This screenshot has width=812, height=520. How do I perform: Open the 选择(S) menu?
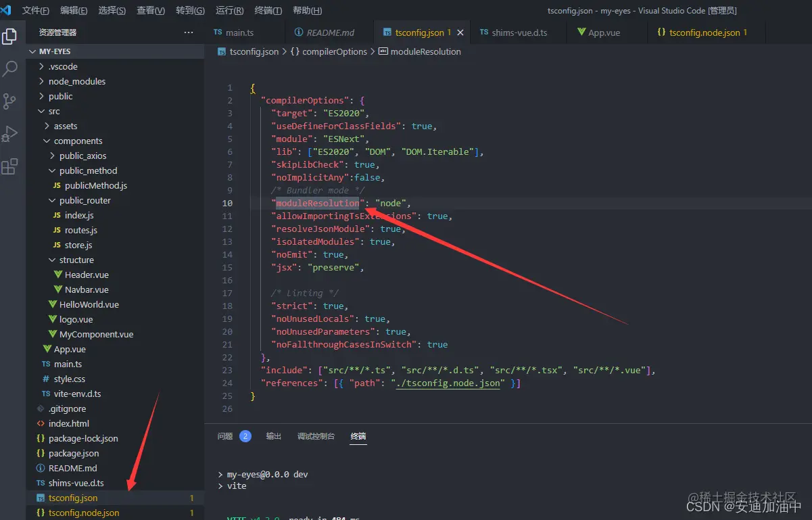click(112, 11)
